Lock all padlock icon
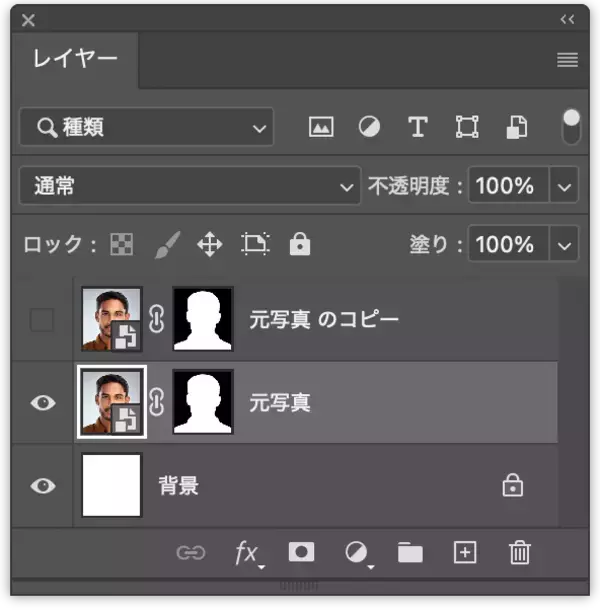The image size is (600, 610). pyautogui.click(x=300, y=244)
